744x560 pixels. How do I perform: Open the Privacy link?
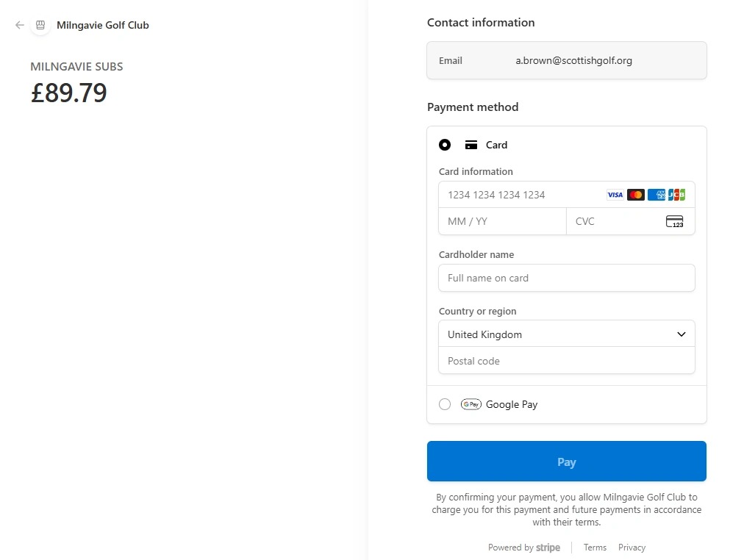point(632,548)
